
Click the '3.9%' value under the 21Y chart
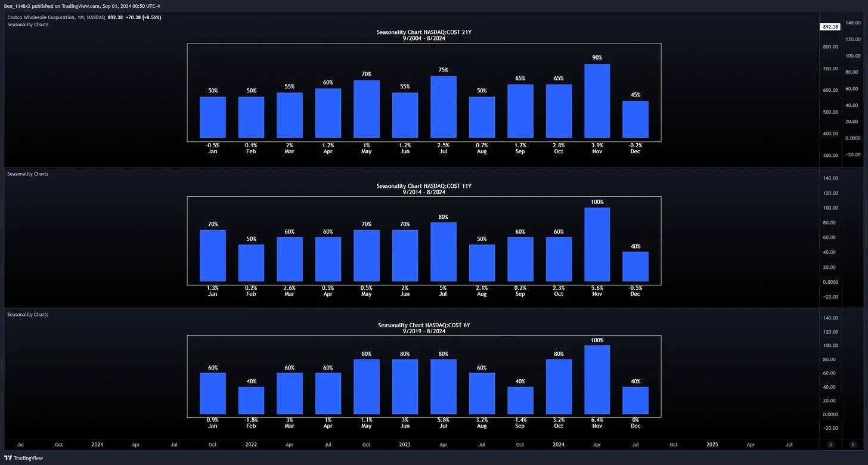tap(597, 145)
